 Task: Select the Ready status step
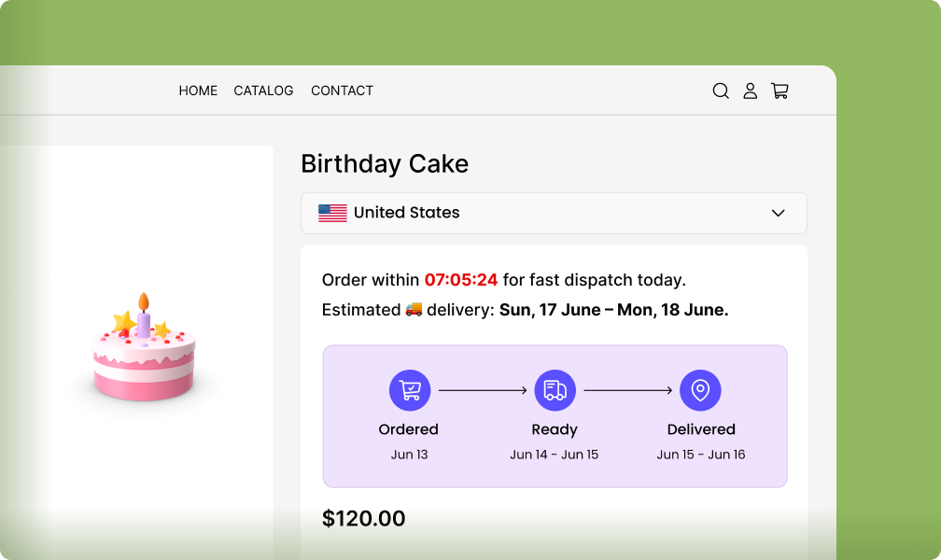coord(555,429)
